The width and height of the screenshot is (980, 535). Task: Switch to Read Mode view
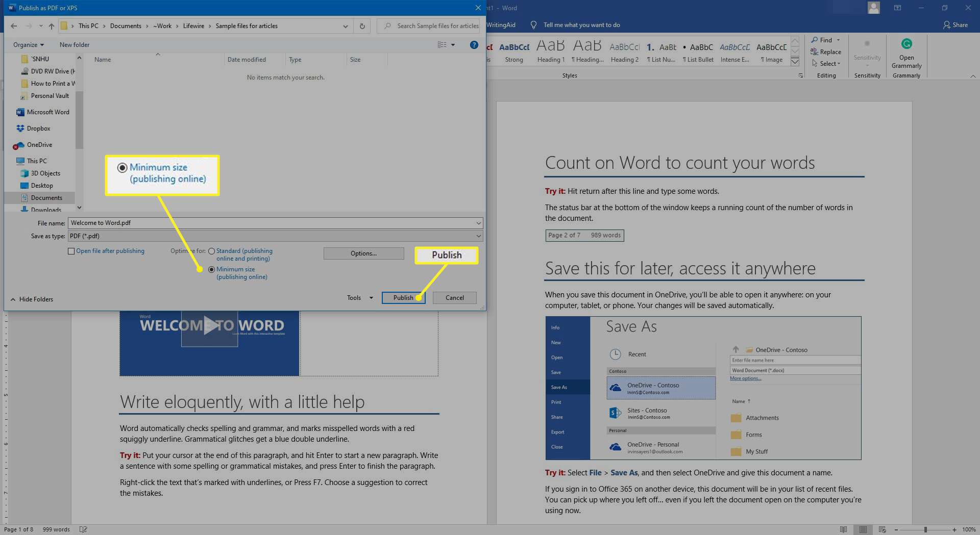click(x=844, y=529)
